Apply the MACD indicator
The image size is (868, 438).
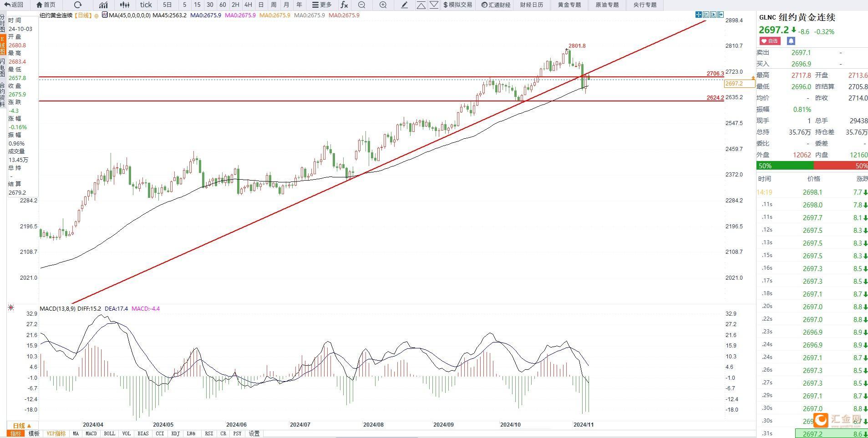(91, 434)
